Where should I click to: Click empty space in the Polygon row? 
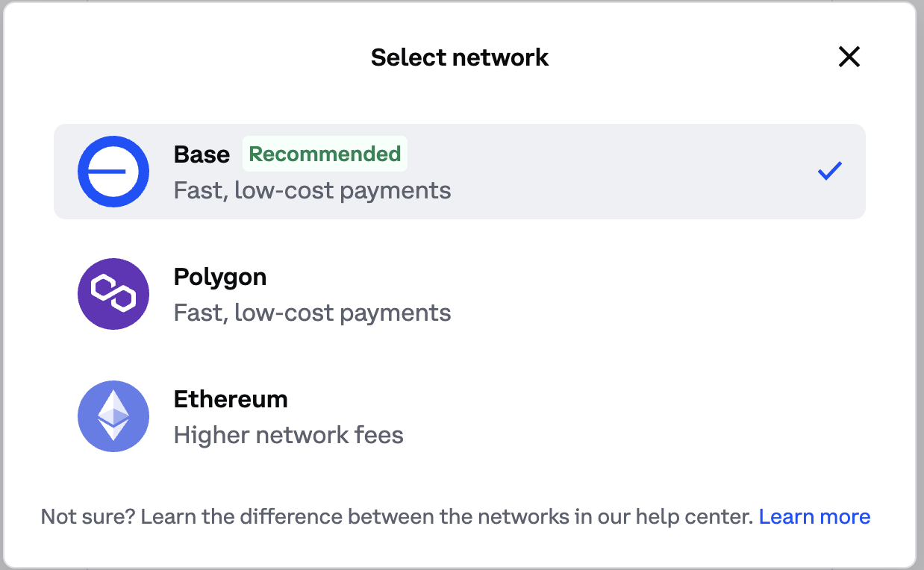click(634, 294)
